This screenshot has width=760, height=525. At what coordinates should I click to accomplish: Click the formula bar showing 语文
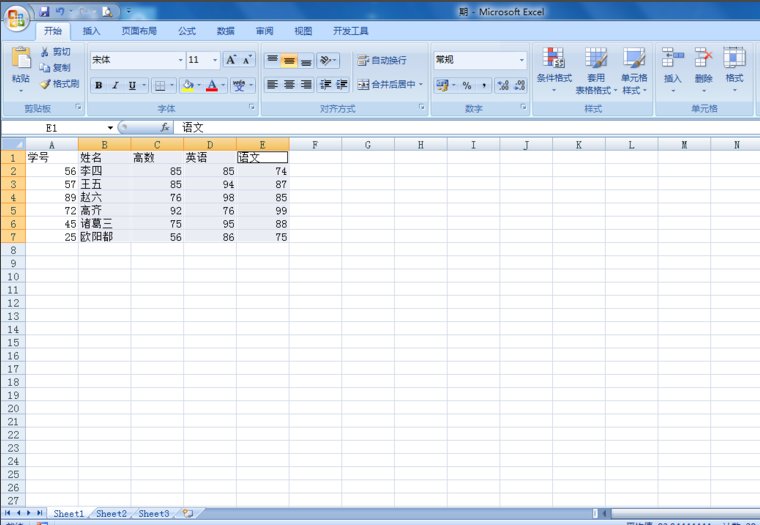point(465,127)
